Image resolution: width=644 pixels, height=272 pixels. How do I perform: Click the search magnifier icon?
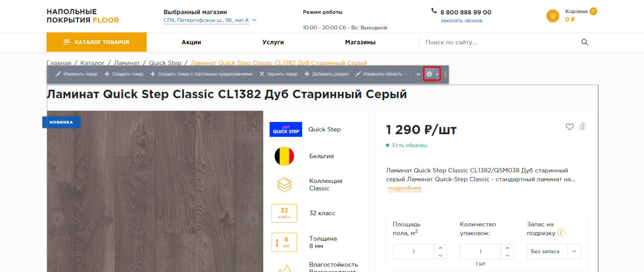click(x=585, y=42)
